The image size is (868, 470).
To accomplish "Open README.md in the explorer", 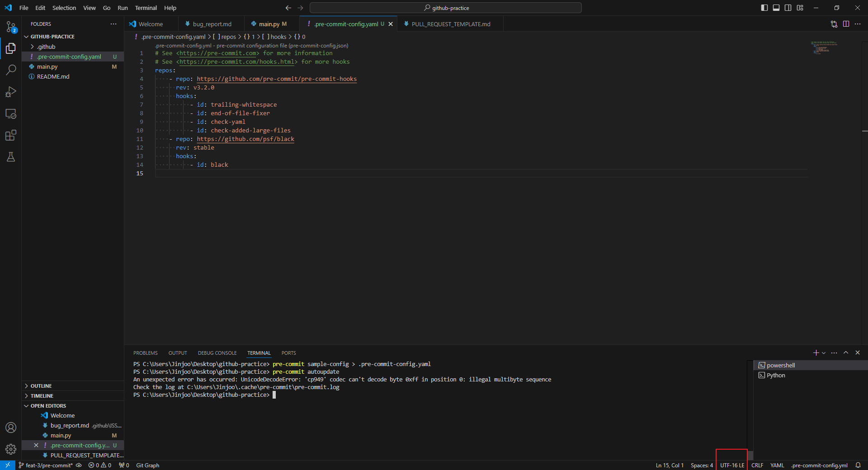I will click(73, 76).
